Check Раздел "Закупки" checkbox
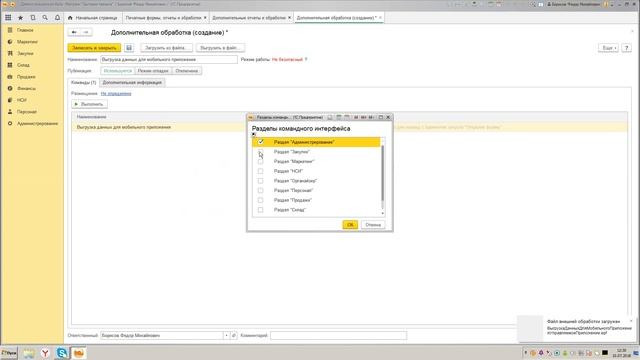 (x=260, y=152)
